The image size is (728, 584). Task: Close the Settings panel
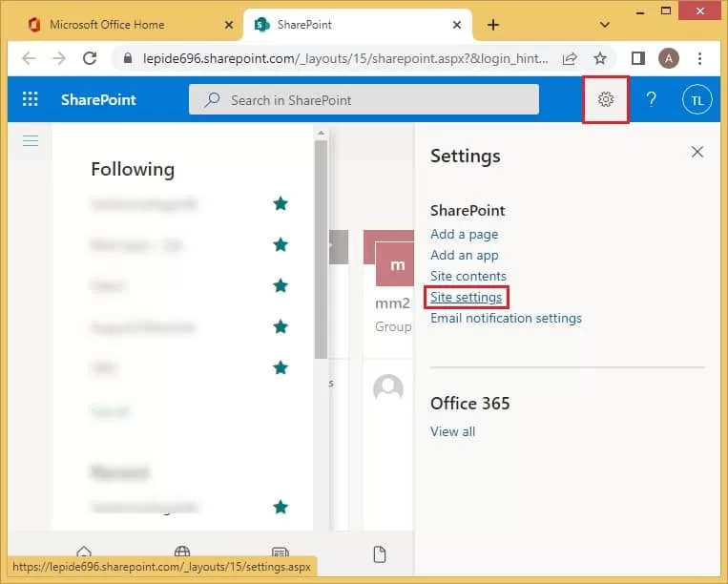point(697,152)
